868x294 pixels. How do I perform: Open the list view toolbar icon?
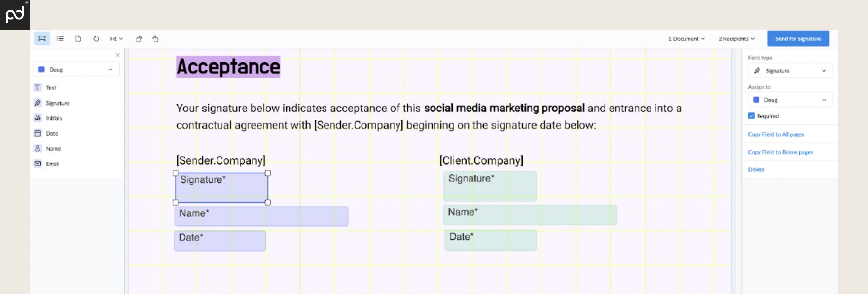pyautogui.click(x=60, y=38)
